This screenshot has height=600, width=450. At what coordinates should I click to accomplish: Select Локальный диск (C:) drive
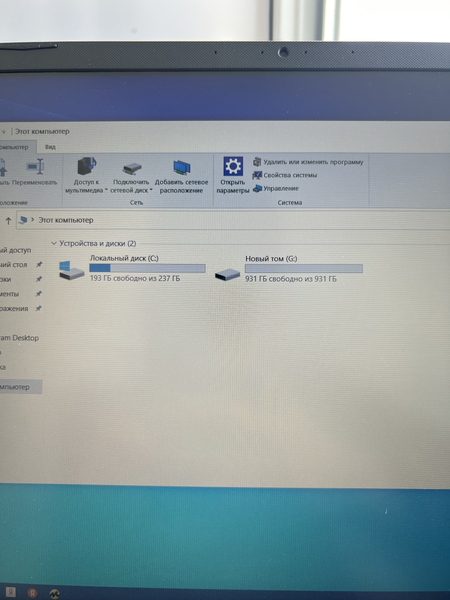pyautogui.click(x=132, y=269)
